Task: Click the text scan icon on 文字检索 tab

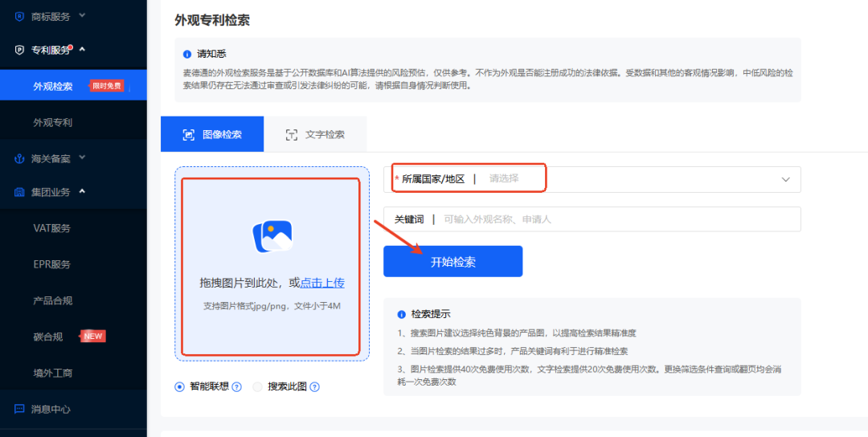Action: (x=291, y=134)
